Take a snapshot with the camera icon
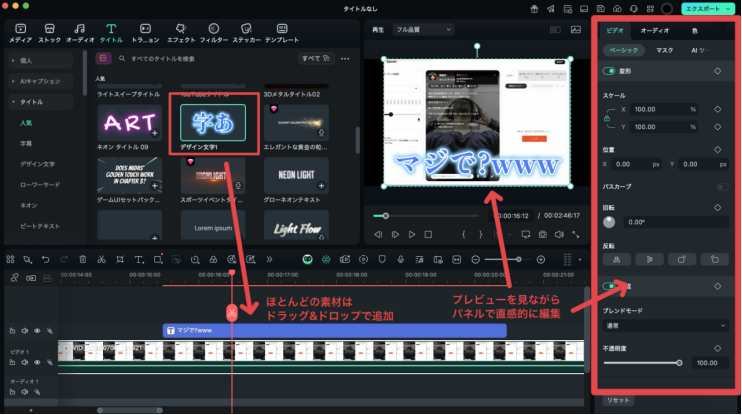This screenshot has width=742, height=415. [x=542, y=234]
